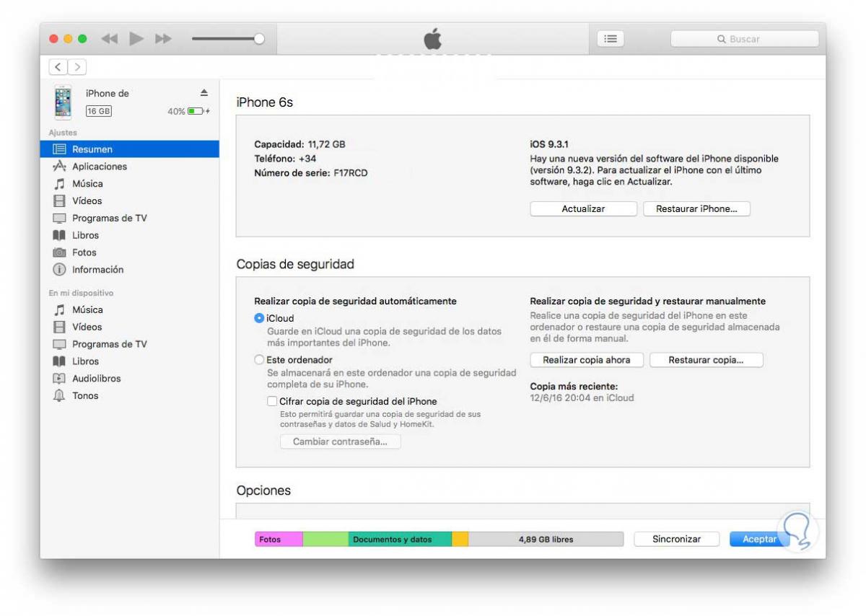Go forward with the right arrow

point(77,67)
